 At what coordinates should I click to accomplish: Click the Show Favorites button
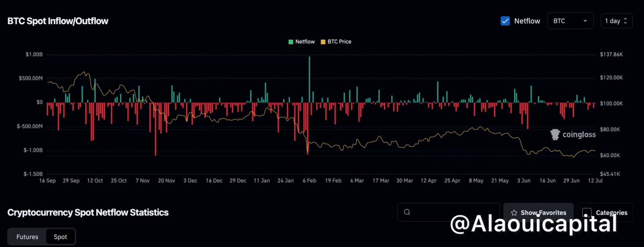(x=538, y=213)
